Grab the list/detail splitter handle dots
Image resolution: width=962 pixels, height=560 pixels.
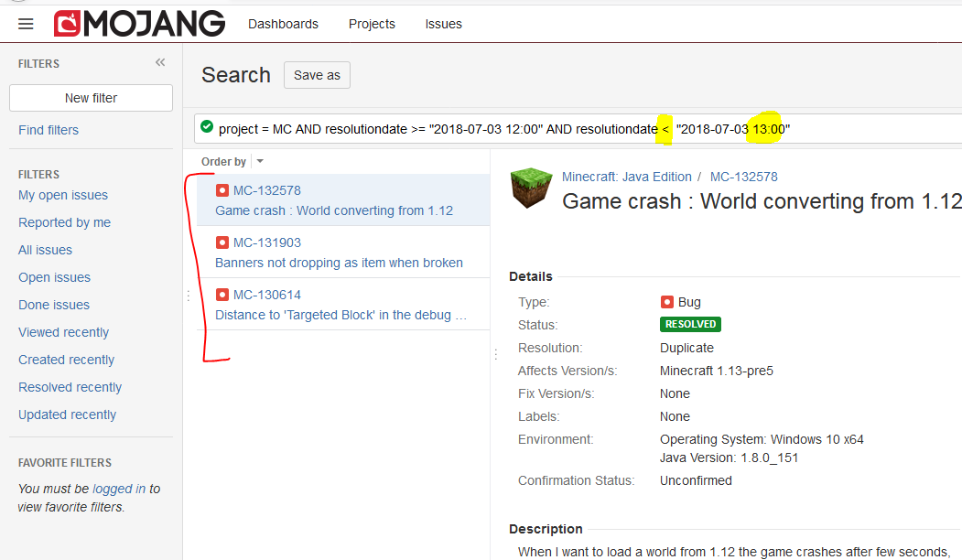pyautogui.click(x=496, y=354)
